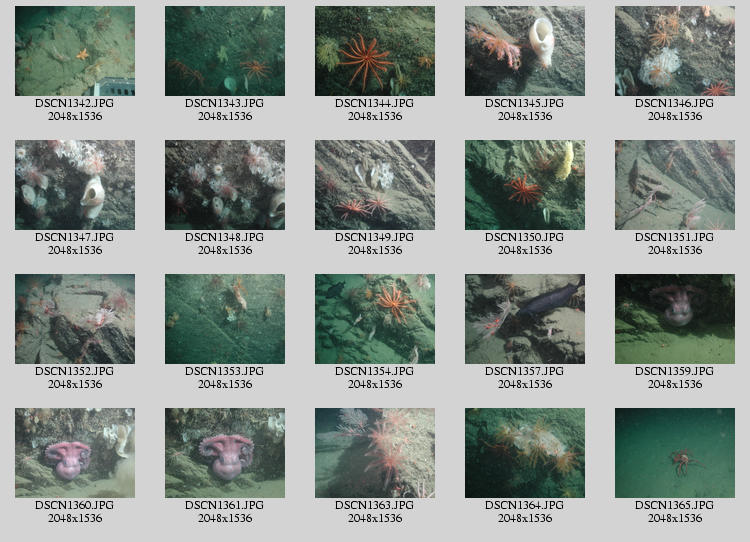Open the DSCN1357.JPG fish thumbnail

(x=525, y=319)
